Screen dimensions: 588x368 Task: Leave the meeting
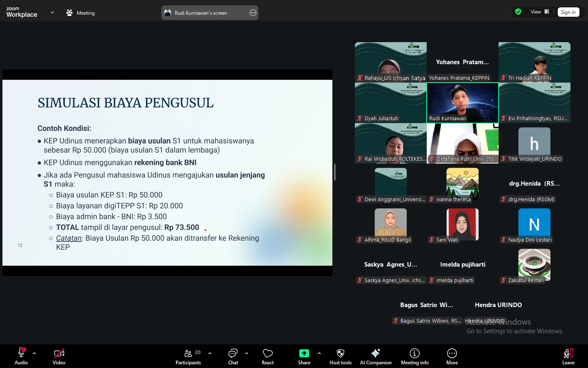[x=568, y=356]
